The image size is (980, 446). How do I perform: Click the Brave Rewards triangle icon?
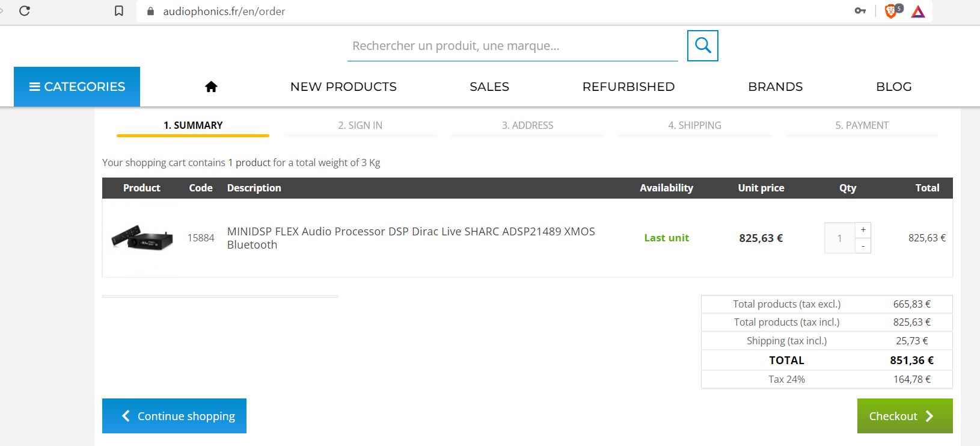918,11
